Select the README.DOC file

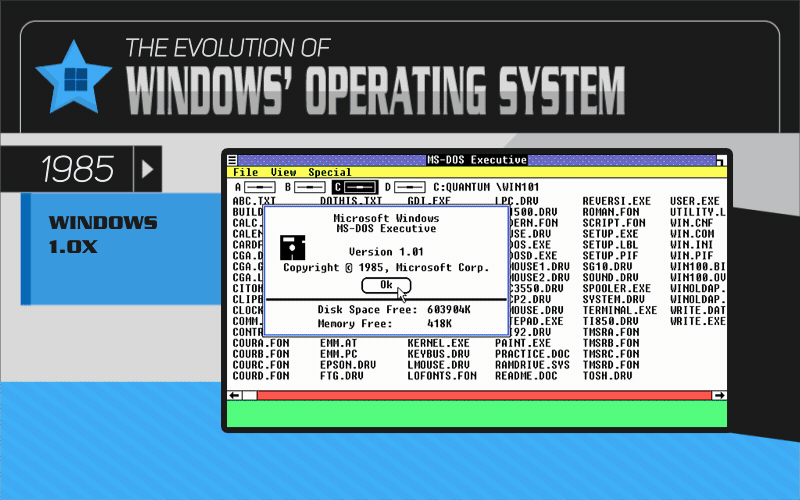[x=525, y=376]
